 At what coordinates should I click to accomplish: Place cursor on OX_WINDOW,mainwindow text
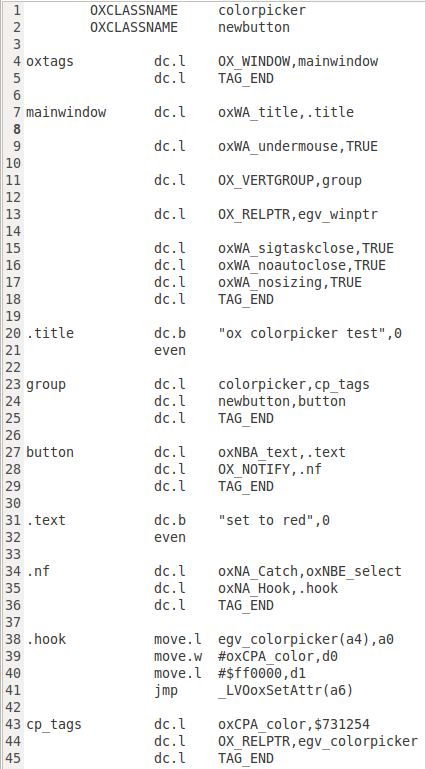click(298, 61)
